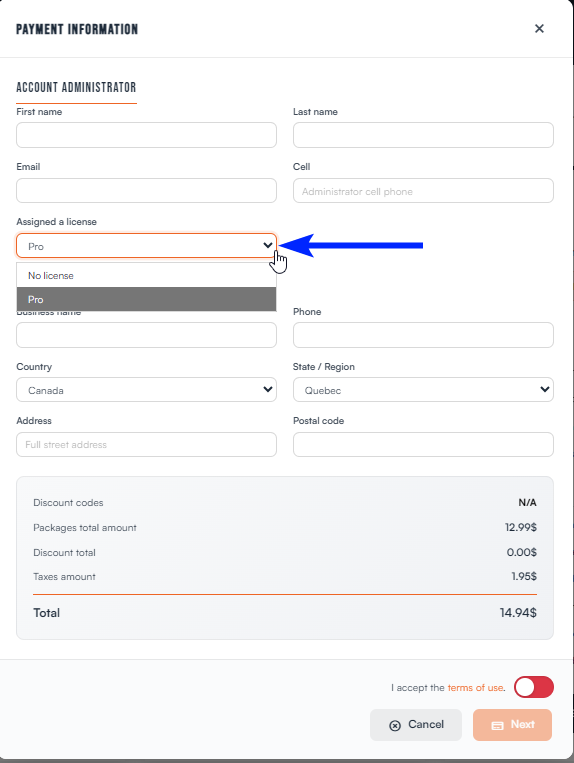Viewport: 574px width, 763px height.
Task: Open the State / Region dropdown showing Quebec
Action: click(x=423, y=390)
